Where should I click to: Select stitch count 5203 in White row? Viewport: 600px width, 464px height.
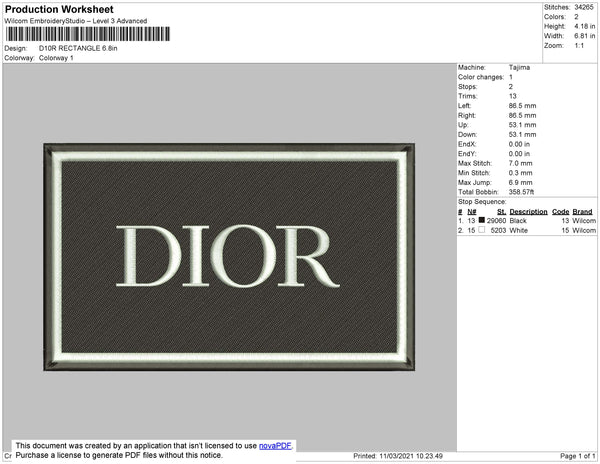click(498, 230)
